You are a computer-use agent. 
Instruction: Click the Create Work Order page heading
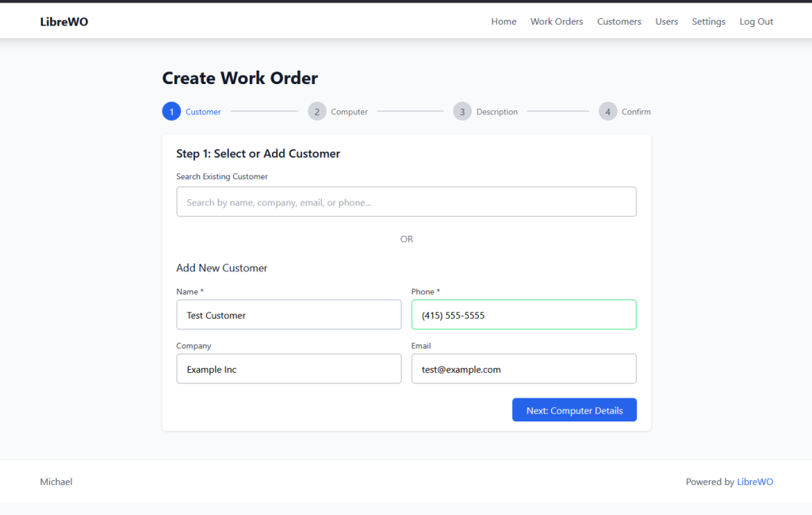239,78
